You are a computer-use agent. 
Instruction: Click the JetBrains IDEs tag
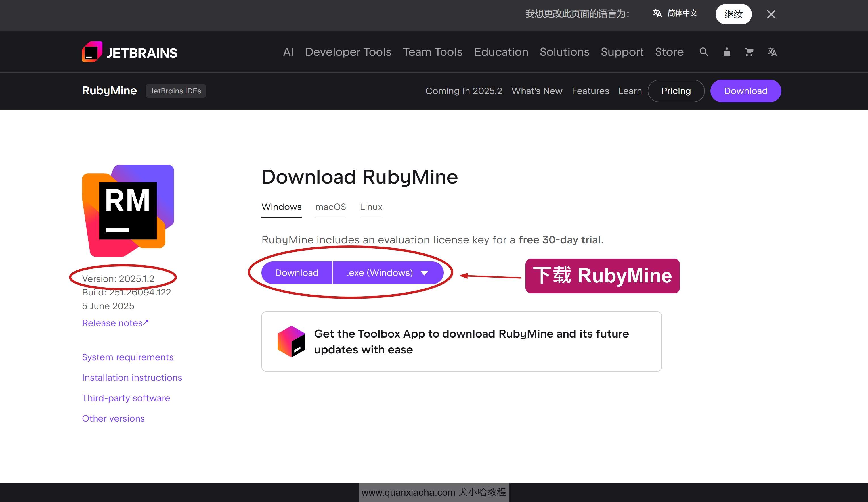175,91
